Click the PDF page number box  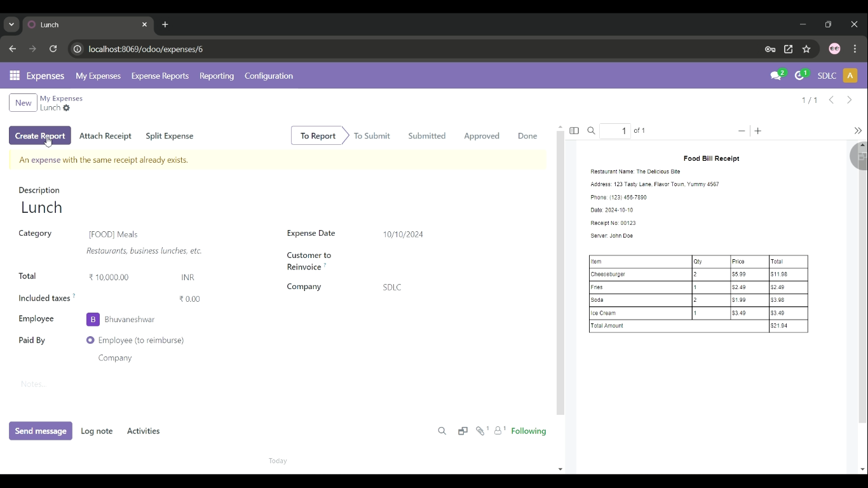(615, 131)
